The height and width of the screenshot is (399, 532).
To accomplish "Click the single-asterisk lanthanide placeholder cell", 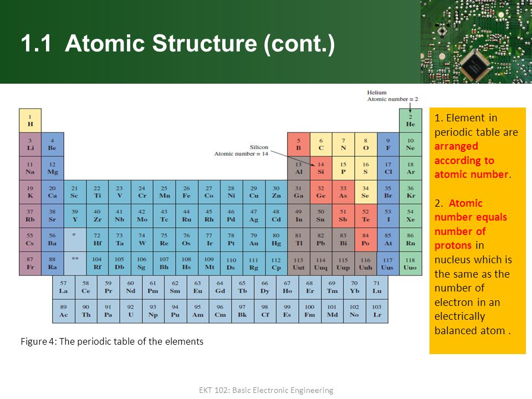I will [75, 239].
